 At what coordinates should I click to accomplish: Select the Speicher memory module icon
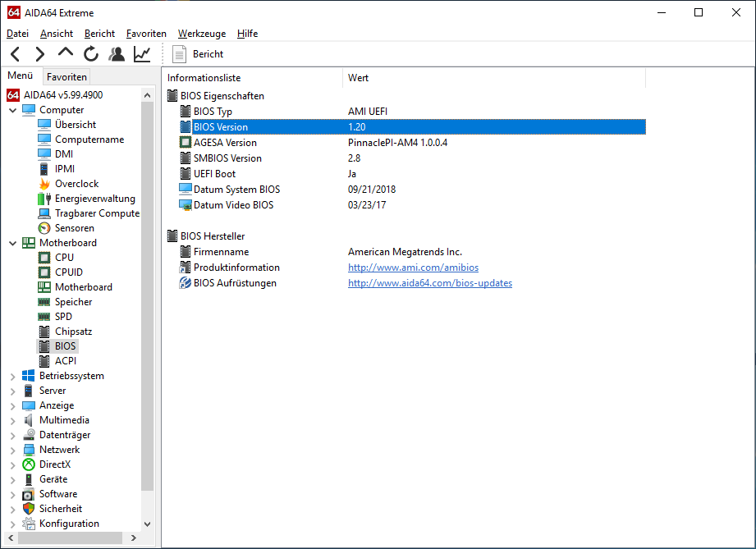[44, 302]
